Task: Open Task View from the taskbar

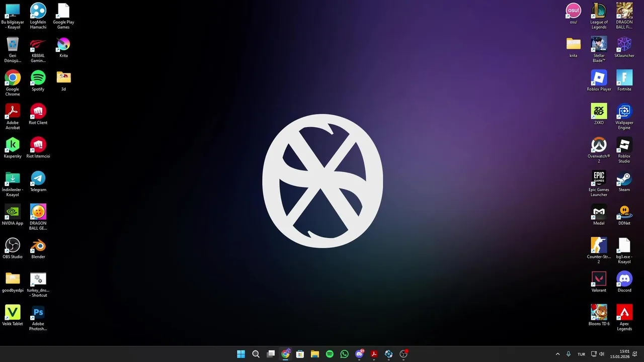Action: pos(271,354)
